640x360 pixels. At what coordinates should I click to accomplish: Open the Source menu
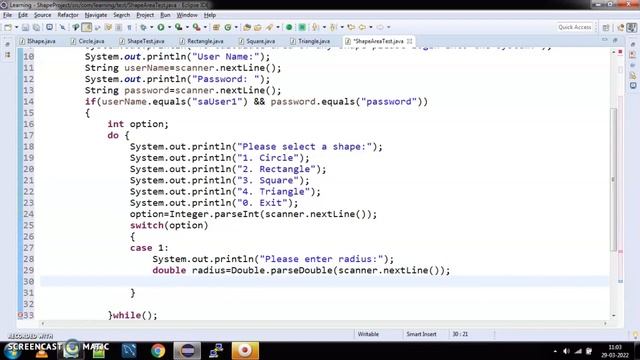point(42,15)
